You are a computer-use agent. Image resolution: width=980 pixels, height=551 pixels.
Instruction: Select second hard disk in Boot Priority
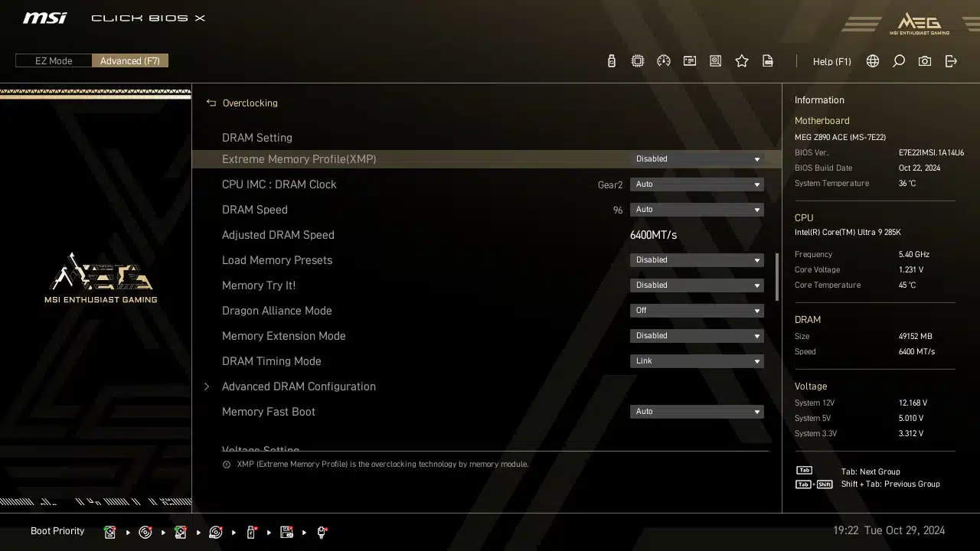point(181,532)
